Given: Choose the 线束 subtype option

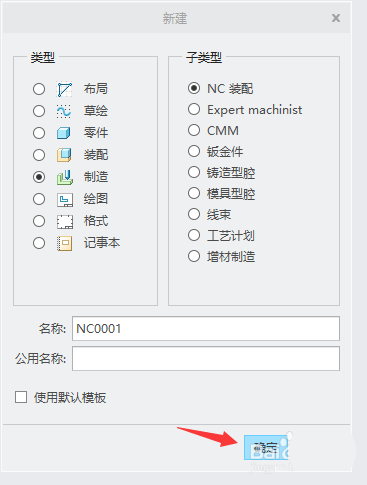Looking at the screenshot, I should [x=194, y=214].
